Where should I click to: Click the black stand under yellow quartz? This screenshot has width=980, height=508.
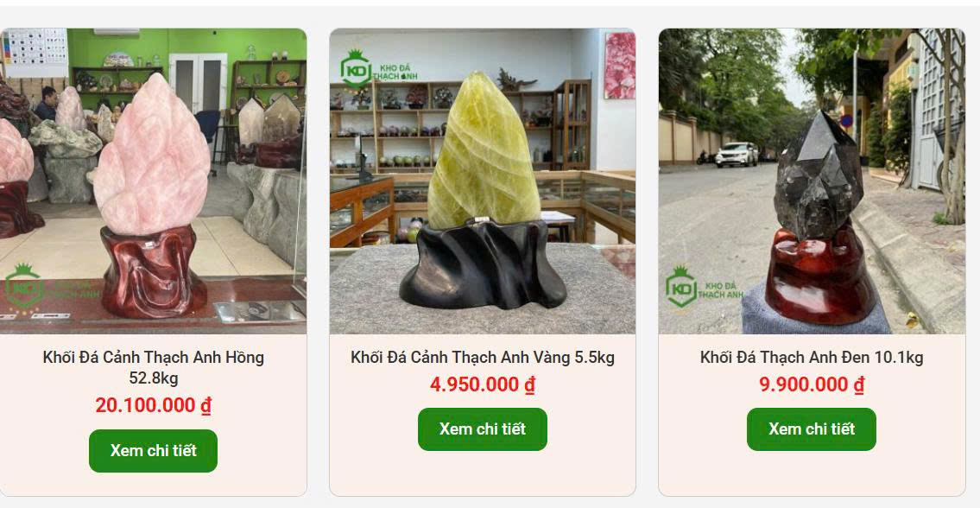pyautogui.click(x=483, y=266)
